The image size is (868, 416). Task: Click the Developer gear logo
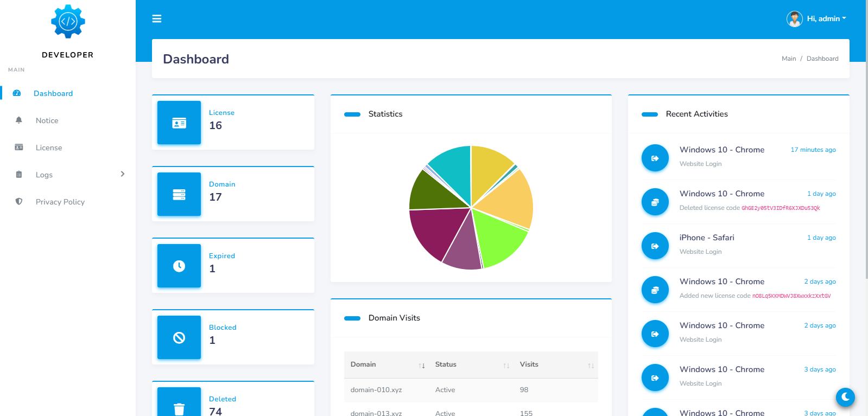coord(68,22)
